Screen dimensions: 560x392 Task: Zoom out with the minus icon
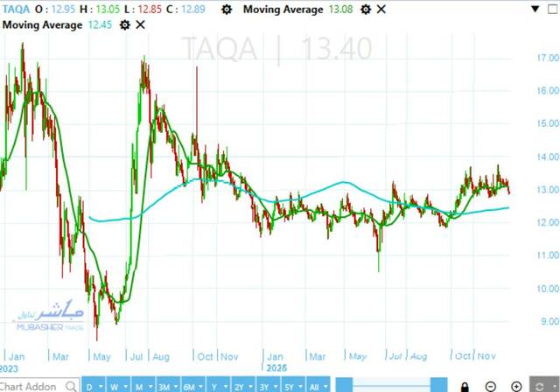pyautogui.click(x=491, y=386)
